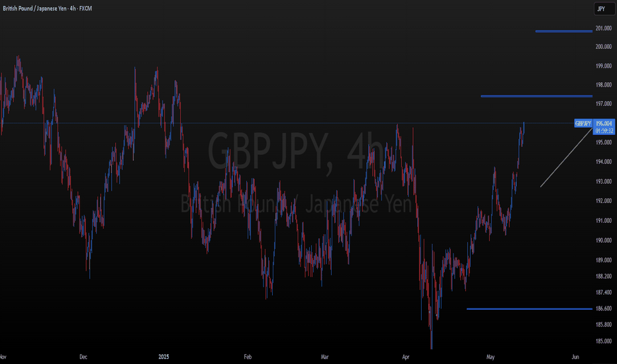617x364 pixels.
Task: Click the candle countdown 01:59:32
Action: pyautogui.click(x=604, y=131)
